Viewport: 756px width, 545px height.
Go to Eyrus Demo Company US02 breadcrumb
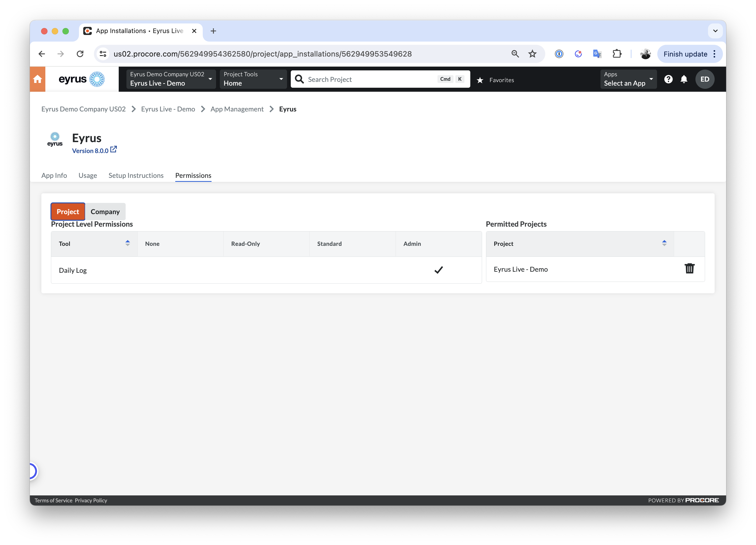pyautogui.click(x=83, y=109)
